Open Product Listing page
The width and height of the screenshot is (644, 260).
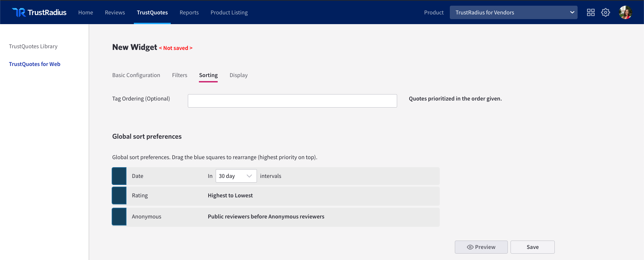click(x=229, y=12)
